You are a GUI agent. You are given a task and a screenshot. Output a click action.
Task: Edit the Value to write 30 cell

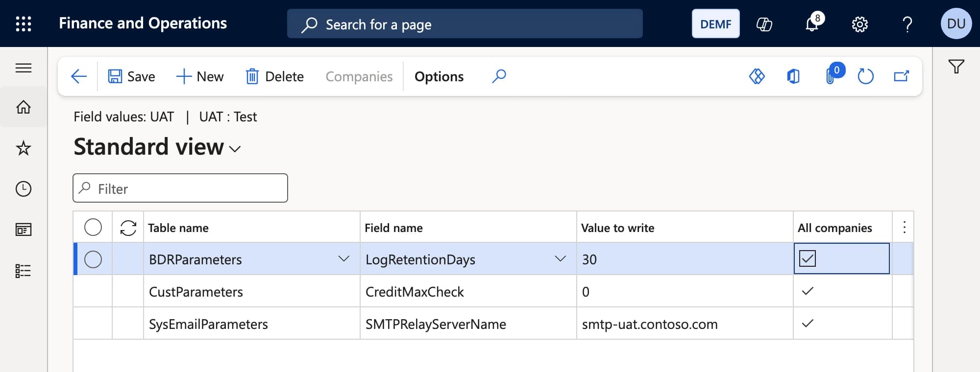(685, 259)
